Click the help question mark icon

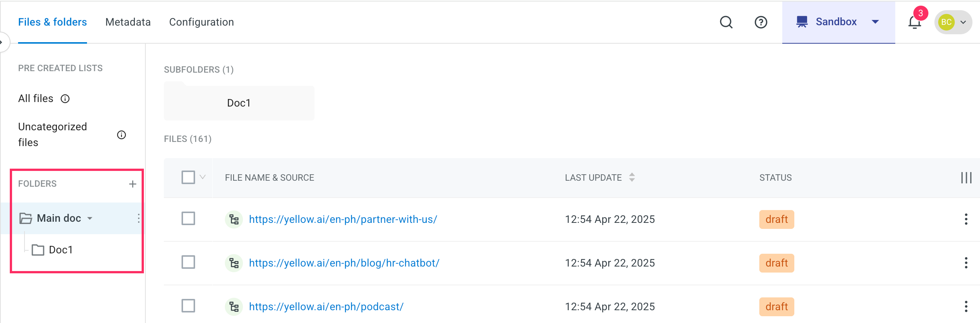[x=760, y=22]
